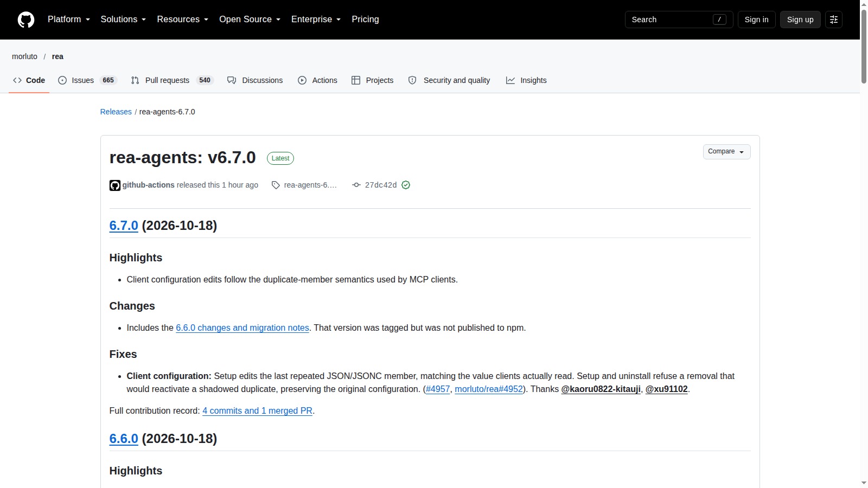
Task: Open 4 commits and 1 merged PR link
Action: tap(257, 411)
